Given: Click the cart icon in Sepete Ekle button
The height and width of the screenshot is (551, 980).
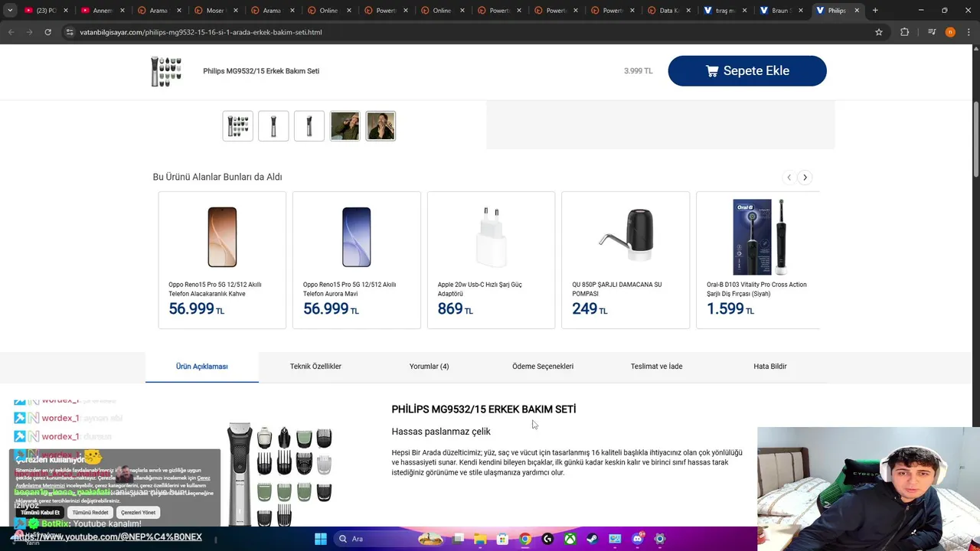Looking at the screenshot, I should [x=712, y=71].
